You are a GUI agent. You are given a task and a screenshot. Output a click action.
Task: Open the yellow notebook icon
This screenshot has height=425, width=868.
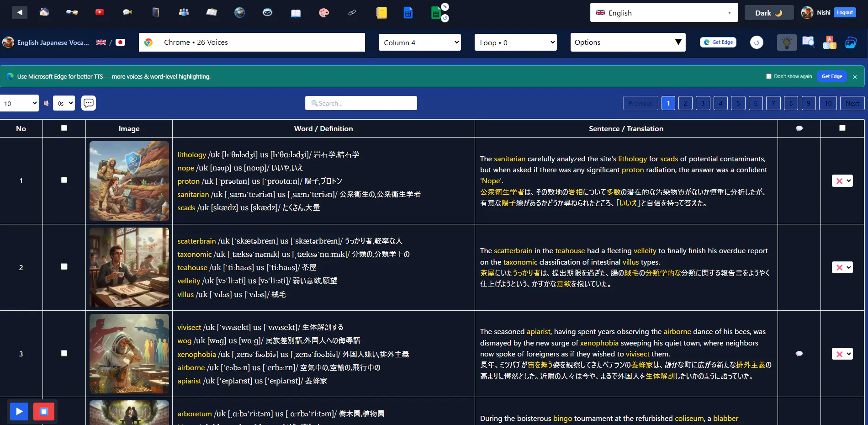tap(381, 13)
